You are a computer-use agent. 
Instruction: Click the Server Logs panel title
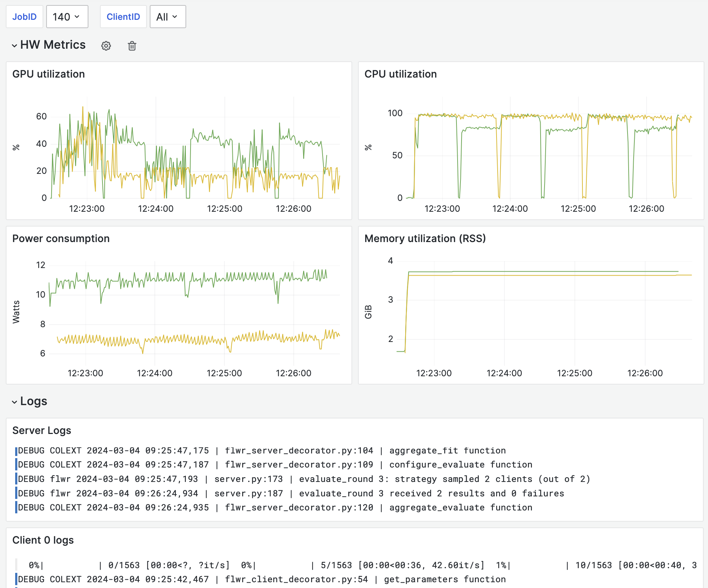(x=41, y=430)
